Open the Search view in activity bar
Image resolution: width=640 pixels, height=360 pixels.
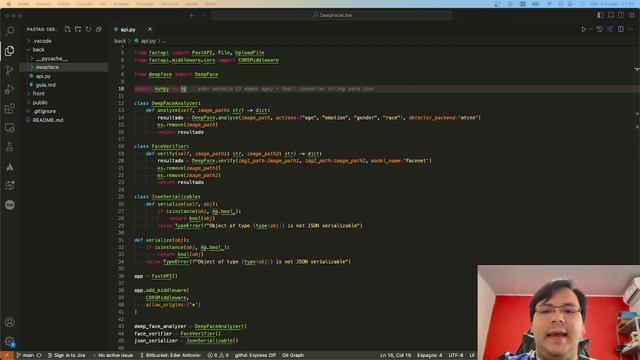point(10,31)
